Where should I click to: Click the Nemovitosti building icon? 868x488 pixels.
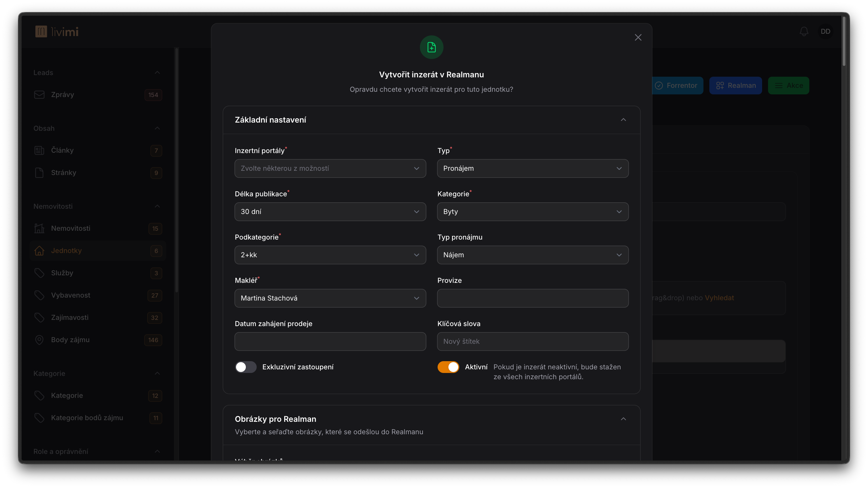[x=39, y=228]
